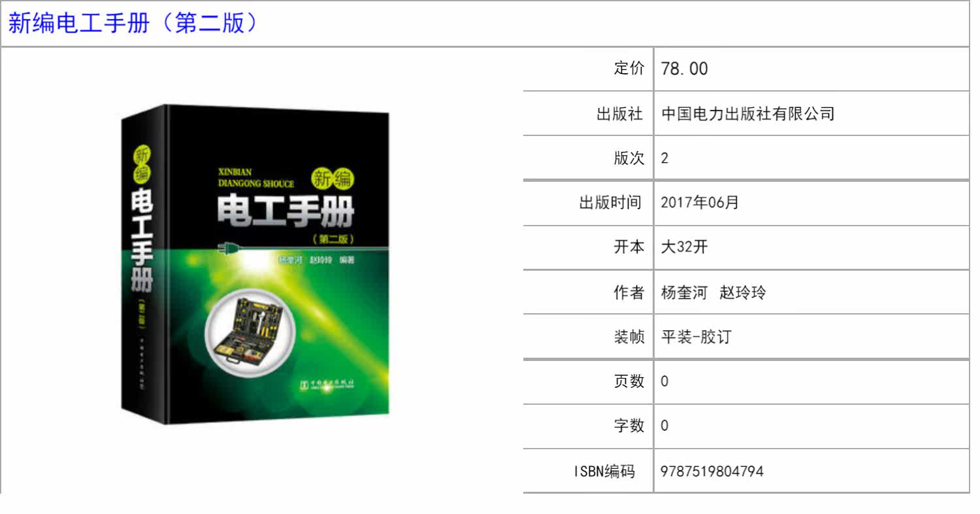This screenshot has height=514, width=980.
Task: Click the 新编电工手册 book cover image
Action: coord(255,264)
